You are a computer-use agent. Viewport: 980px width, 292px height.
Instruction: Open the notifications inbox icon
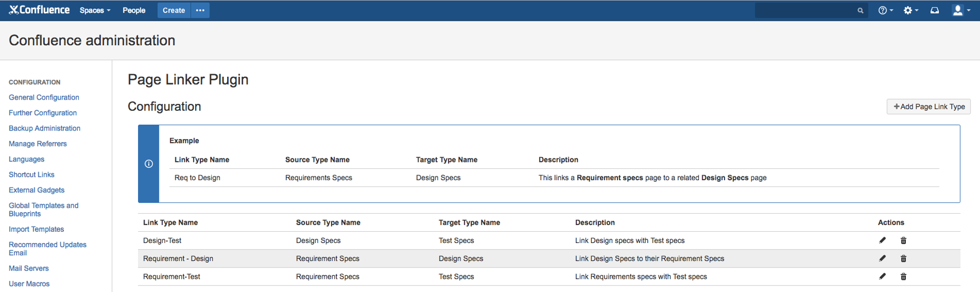click(x=935, y=10)
